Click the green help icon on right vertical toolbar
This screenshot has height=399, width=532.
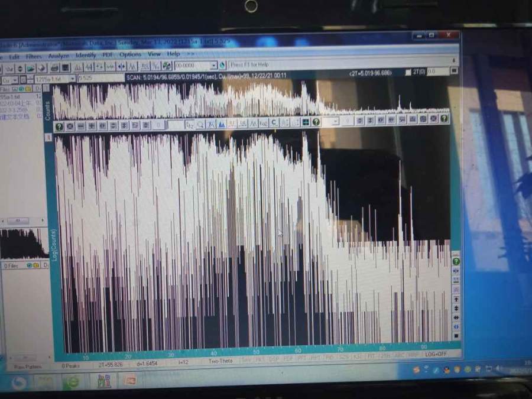click(x=456, y=261)
